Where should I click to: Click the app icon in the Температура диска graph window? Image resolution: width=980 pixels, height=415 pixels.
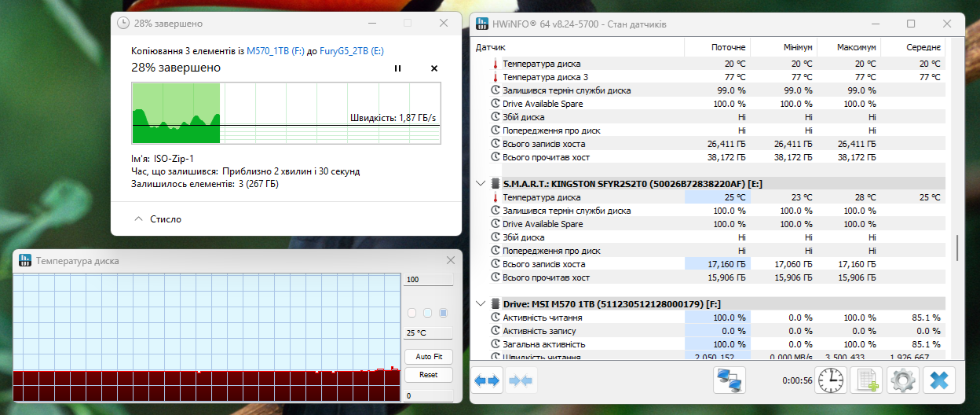[24, 260]
